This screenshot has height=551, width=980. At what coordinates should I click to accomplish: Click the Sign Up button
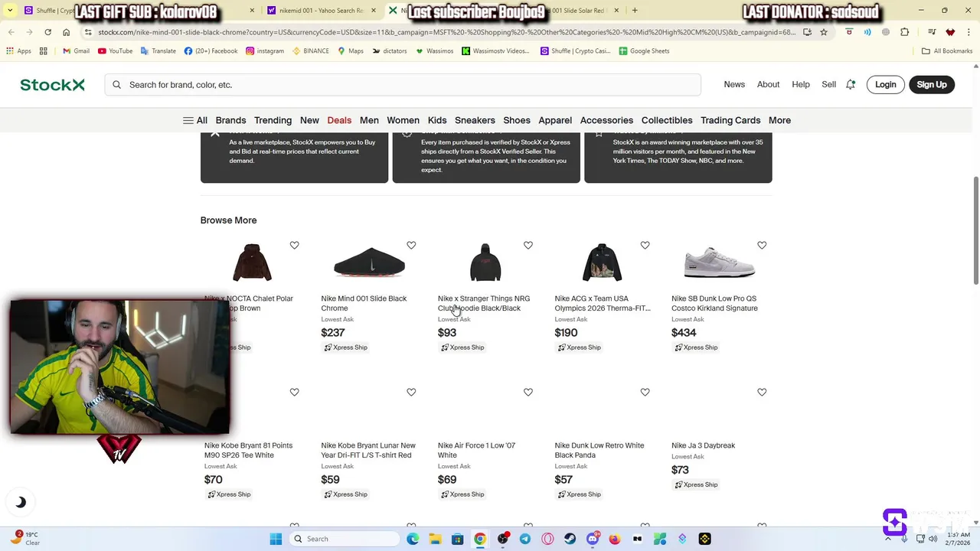[932, 85]
